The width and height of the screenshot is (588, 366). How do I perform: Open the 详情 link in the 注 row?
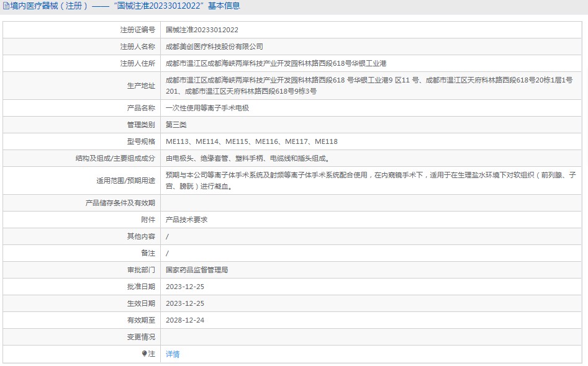click(x=173, y=354)
